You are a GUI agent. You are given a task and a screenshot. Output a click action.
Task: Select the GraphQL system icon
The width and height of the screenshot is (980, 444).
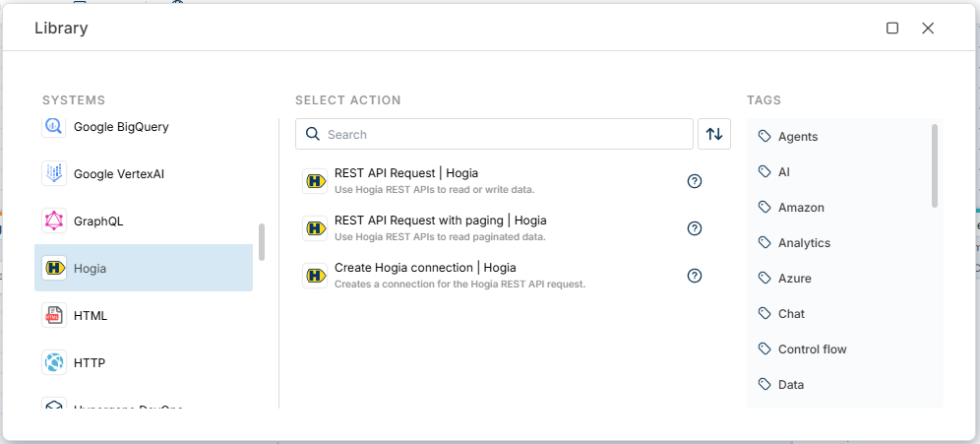tap(54, 221)
